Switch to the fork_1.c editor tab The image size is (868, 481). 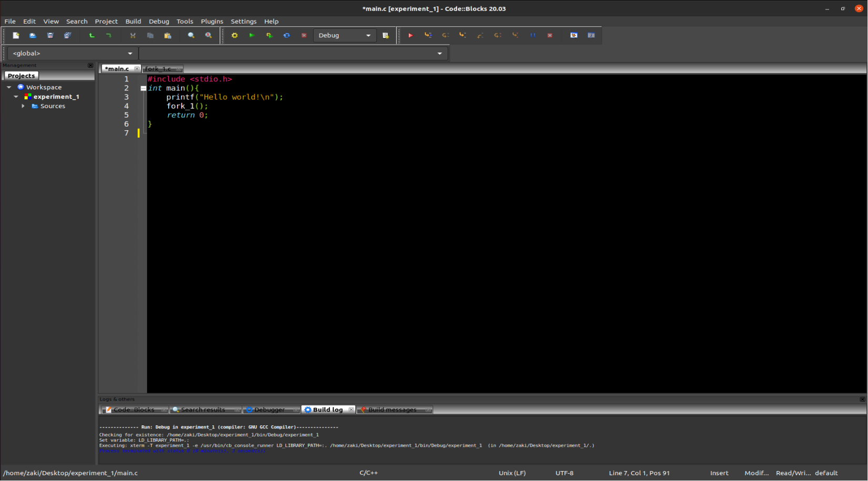tap(158, 69)
